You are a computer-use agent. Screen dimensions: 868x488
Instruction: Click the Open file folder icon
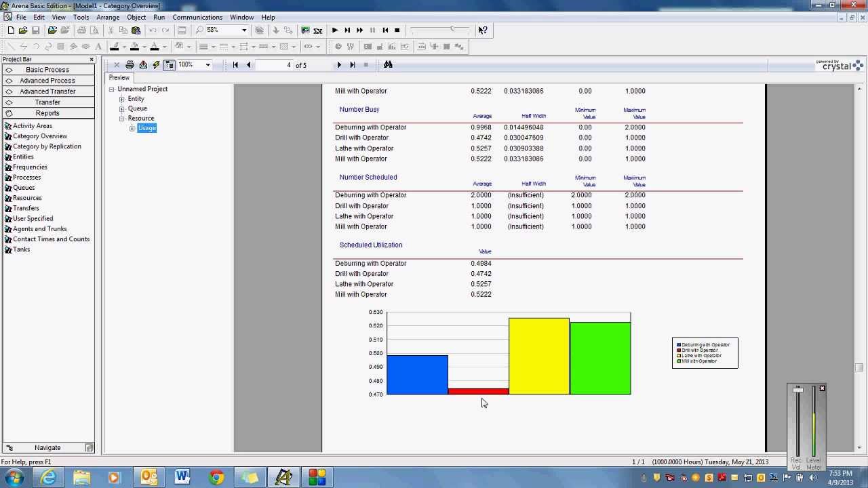23,30
